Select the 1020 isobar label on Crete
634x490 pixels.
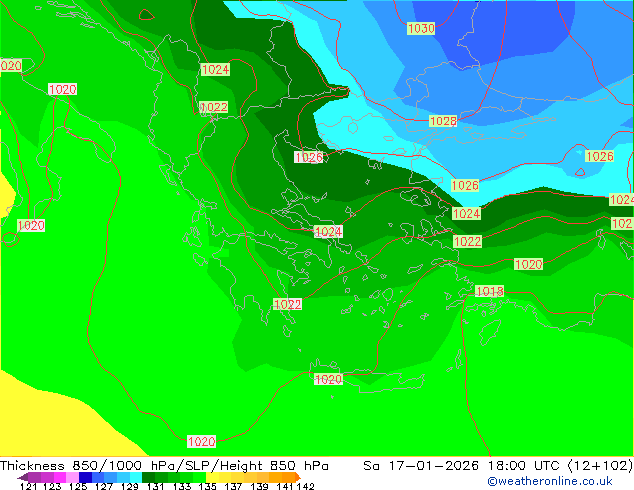(328, 379)
